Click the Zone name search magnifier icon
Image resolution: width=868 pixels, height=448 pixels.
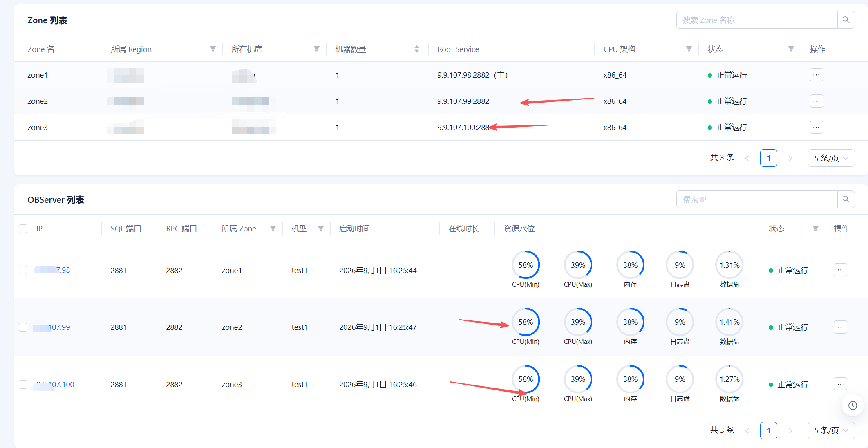[x=846, y=20]
